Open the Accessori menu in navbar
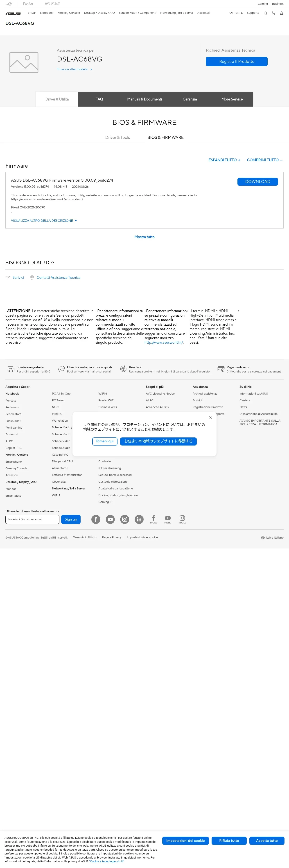 [203, 13]
